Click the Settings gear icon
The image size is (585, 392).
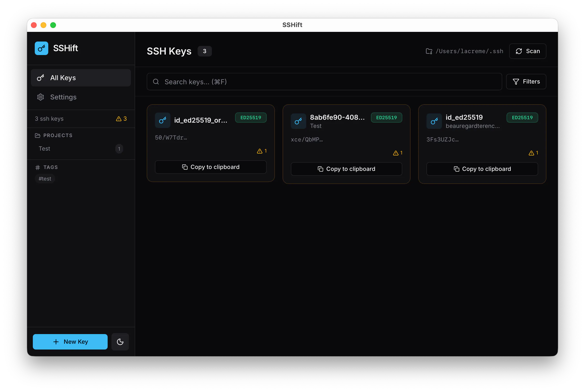(41, 97)
